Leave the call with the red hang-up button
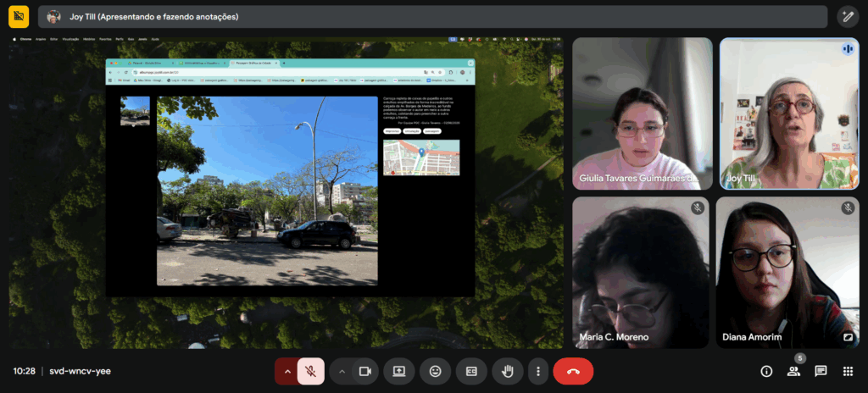 pos(573,371)
